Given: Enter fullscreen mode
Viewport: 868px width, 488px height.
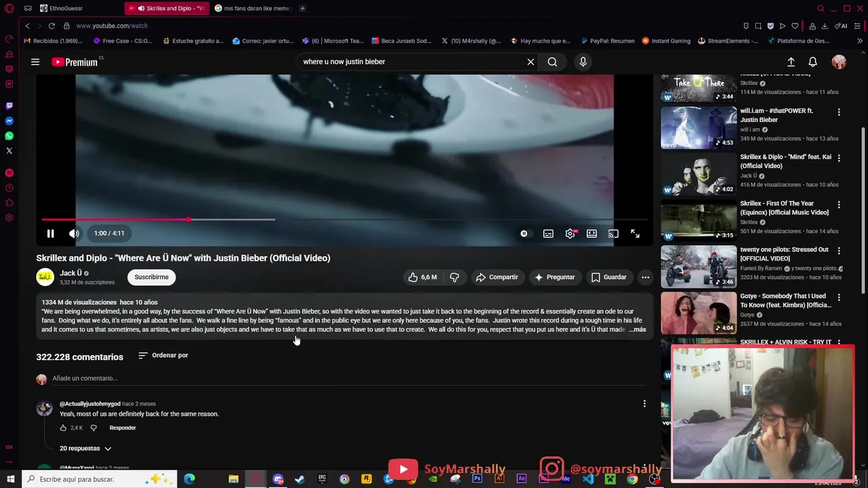Looking at the screenshot, I should click(635, 233).
